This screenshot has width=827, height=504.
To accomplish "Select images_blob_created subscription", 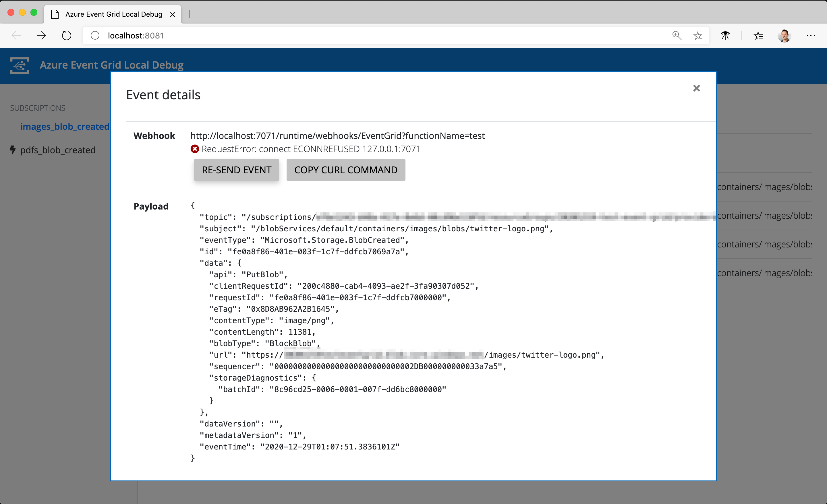I will point(64,127).
